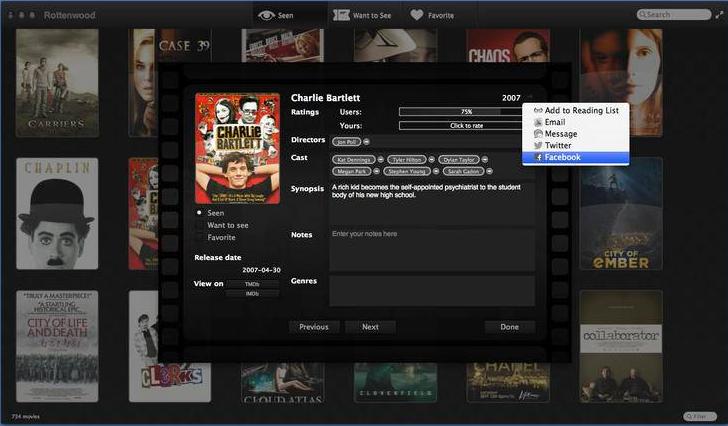Select the Want to see radio button
The width and height of the screenshot is (728, 426).
pyautogui.click(x=199, y=225)
